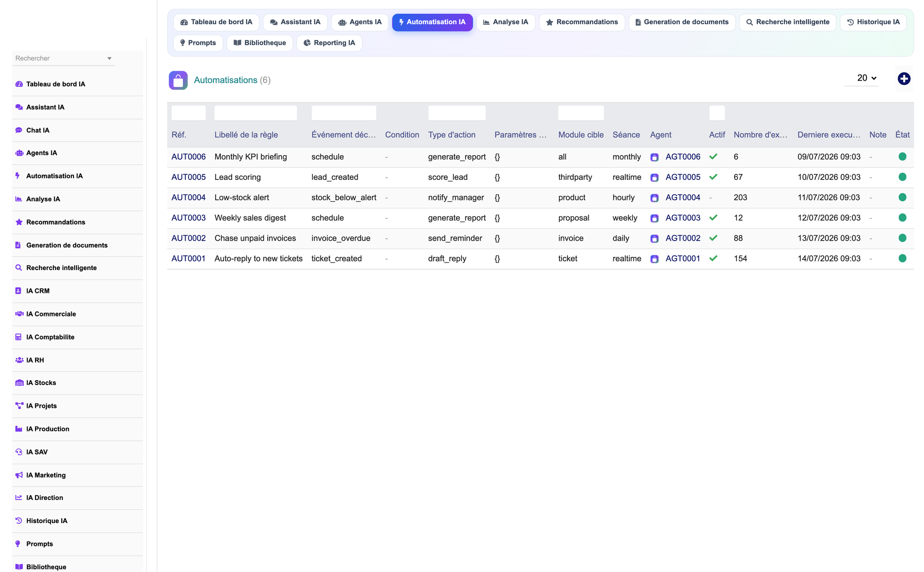This screenshot has width=924, height=572.
Task: Click the sidebar Assistant IA chat bubbles icon
Action: 19,107
